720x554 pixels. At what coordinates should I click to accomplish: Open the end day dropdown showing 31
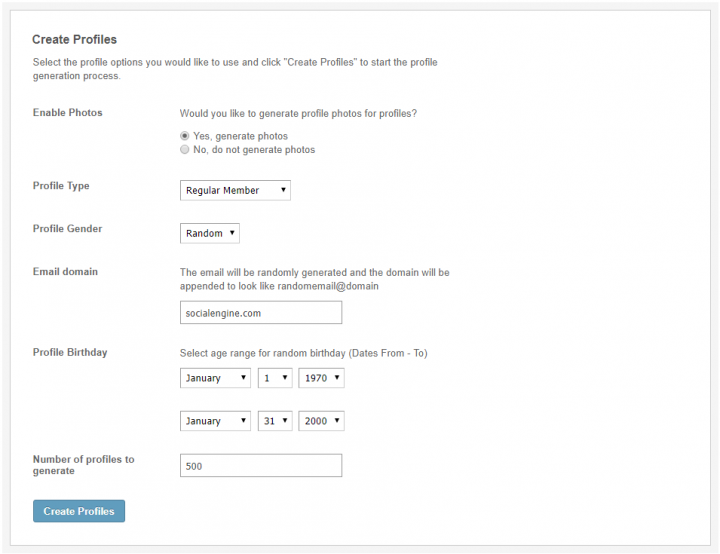[275, 420]
